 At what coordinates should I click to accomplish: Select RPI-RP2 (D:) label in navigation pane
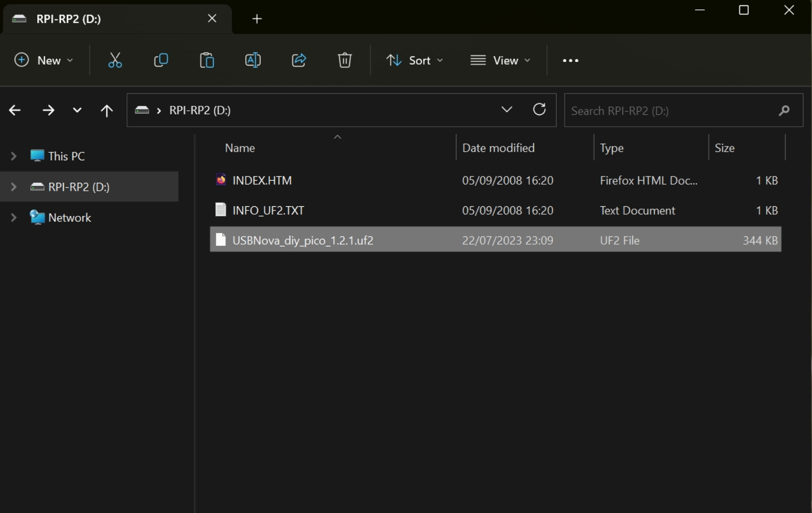[79, 187]
